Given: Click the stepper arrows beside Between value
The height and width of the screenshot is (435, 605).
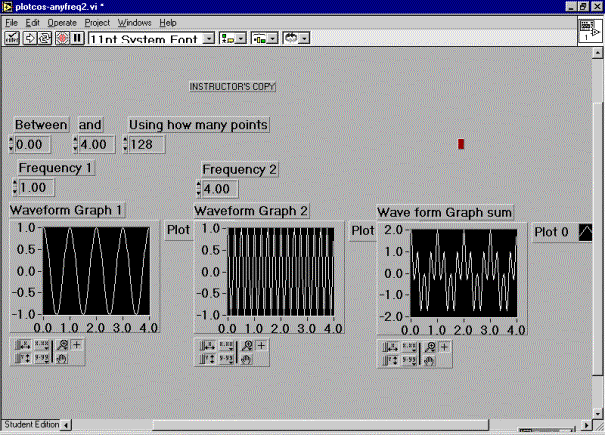Looking at the screenshot, I should [x=11, y=144].
